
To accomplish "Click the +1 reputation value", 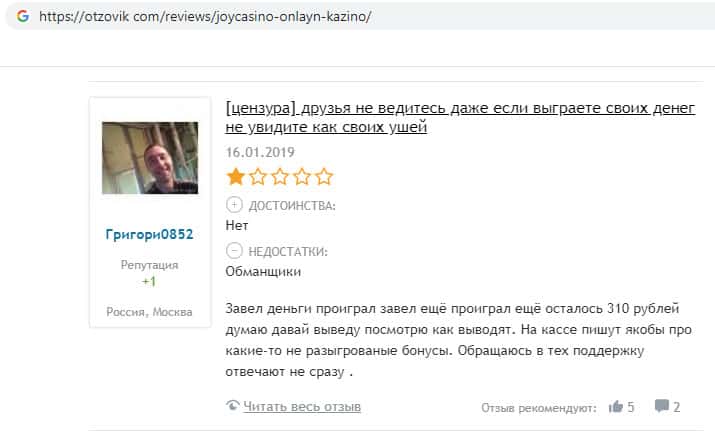I will click(149, 281).
